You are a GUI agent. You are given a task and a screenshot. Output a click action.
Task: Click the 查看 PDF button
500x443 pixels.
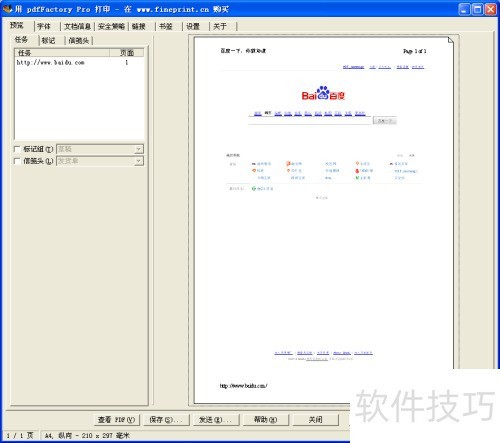tap(116, 420)
